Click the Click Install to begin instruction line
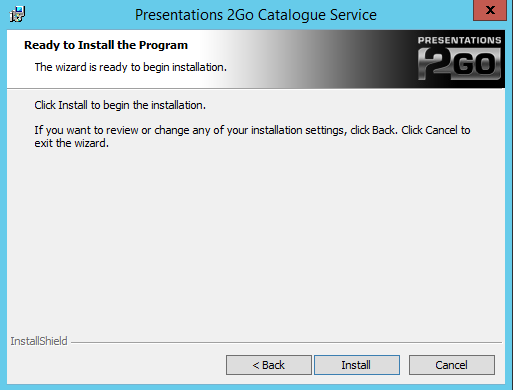513x390 pixels. [x=120, y=105]
